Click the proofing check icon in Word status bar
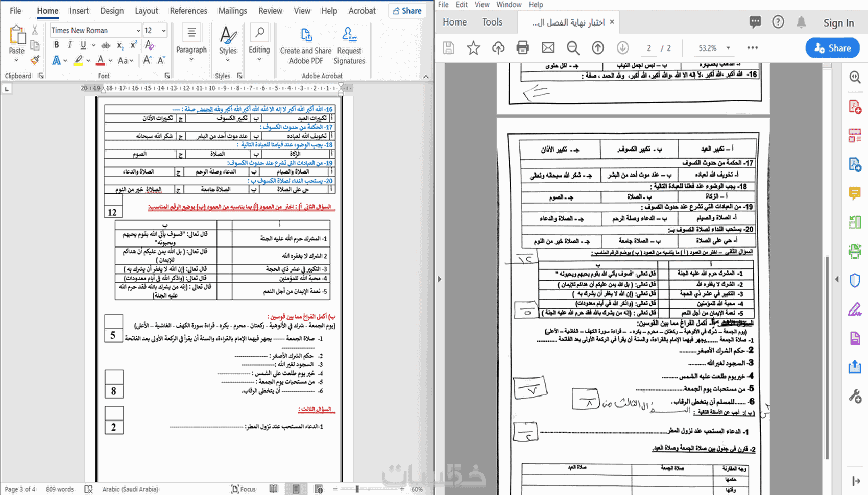 pos(88,489)
